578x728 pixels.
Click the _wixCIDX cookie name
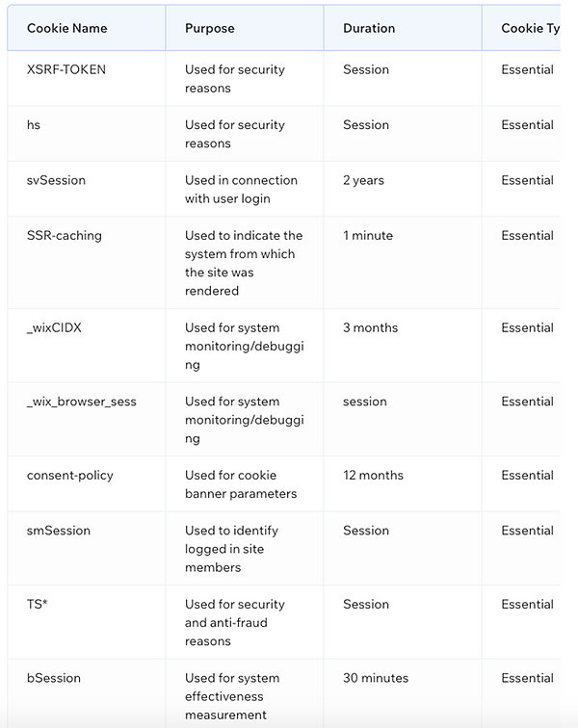click(x=55, y=327)
